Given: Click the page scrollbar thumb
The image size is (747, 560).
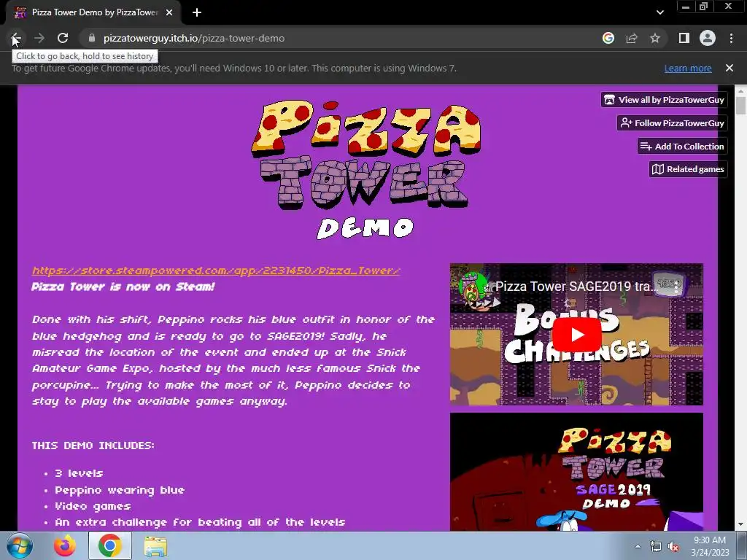Looking at the screenshot, I should click(x=740, y=105).
